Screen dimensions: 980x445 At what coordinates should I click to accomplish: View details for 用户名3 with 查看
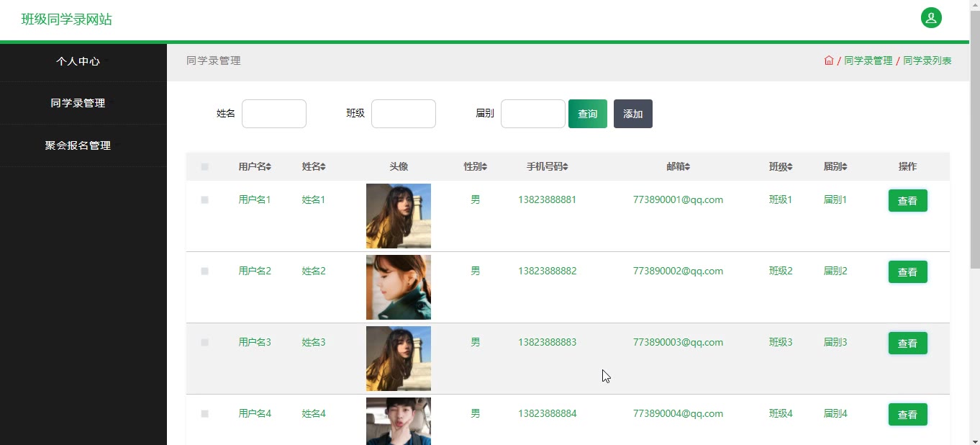point(908,343)
